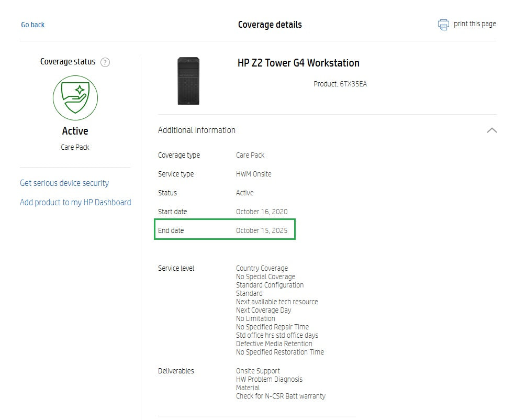Click the Go back link
Viewport: 515px width, 420px height.
point(32,25)
